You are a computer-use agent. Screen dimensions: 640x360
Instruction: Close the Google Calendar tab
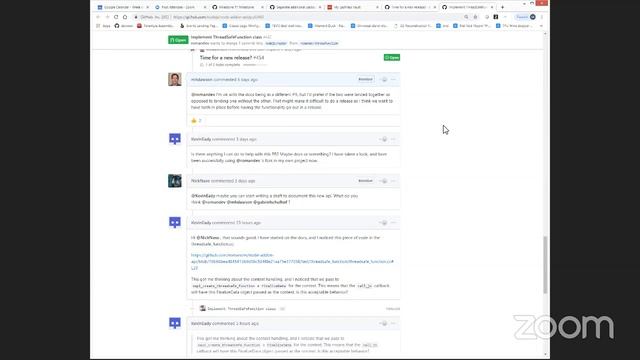[147, 7]
